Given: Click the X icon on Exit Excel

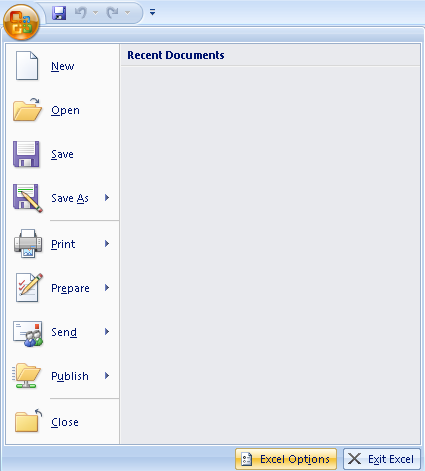Looking at the screenshot, I should [354, 459].
